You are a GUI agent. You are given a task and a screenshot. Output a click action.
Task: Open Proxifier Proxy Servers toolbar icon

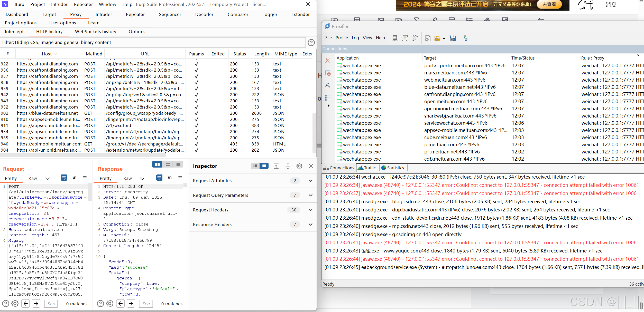[x=394, y=38]
